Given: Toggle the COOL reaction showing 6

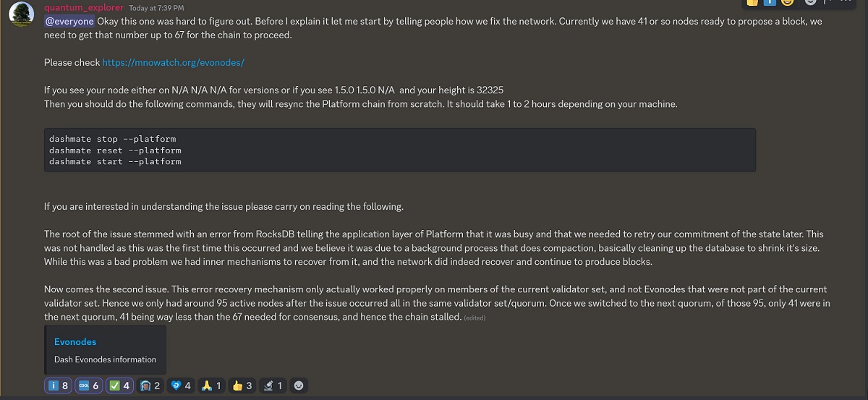Looking at the screenshot, I should pyautogui.click(x=88, y=386).
